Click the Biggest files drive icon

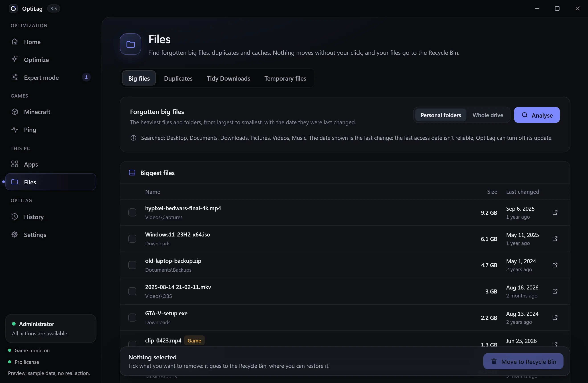132,173
